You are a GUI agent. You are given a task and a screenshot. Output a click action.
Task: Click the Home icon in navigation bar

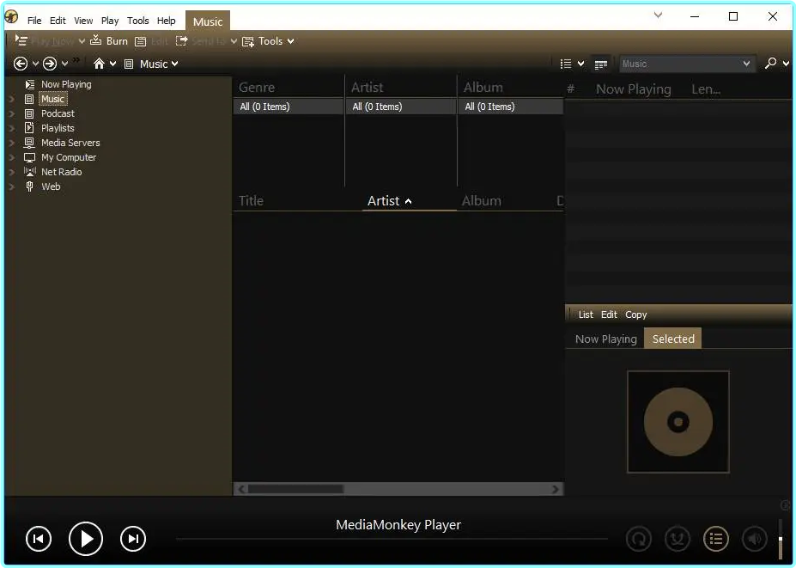[x=99, y=64]
